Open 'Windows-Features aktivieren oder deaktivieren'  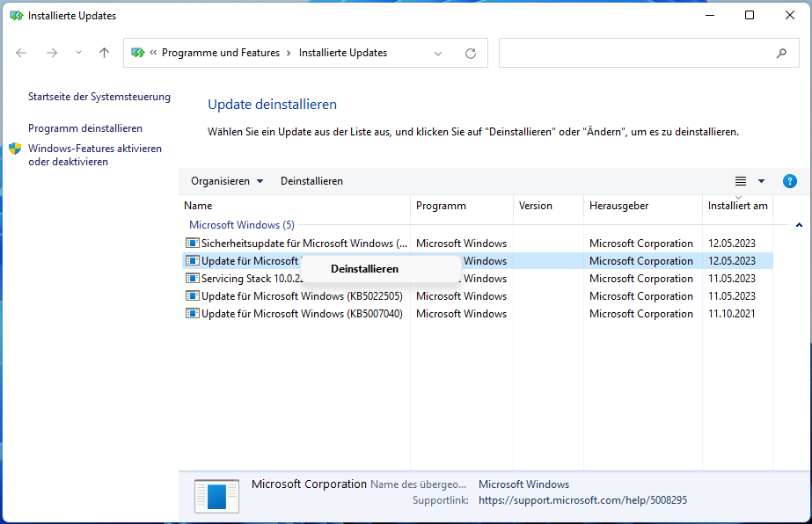(95, 156)
